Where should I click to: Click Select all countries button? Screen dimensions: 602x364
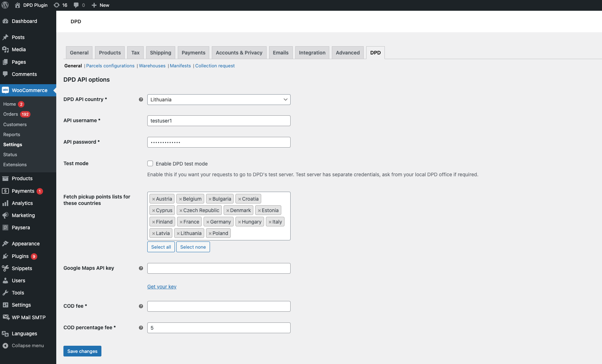pyautogui.click(x=161, y=247)
